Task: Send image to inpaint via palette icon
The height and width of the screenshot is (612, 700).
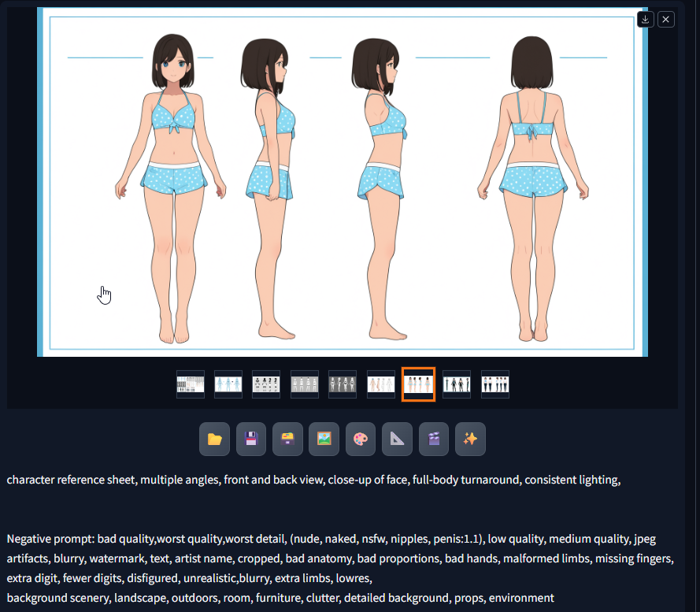Action: pos(361,440)
